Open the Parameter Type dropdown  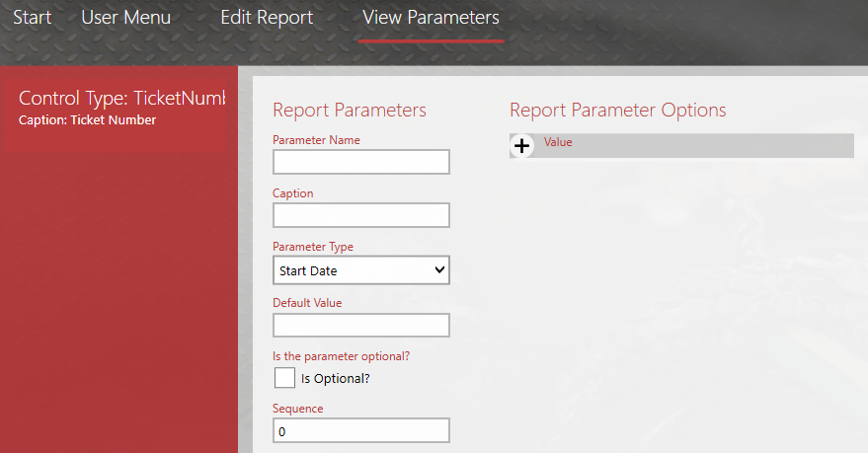click(361, 270)
